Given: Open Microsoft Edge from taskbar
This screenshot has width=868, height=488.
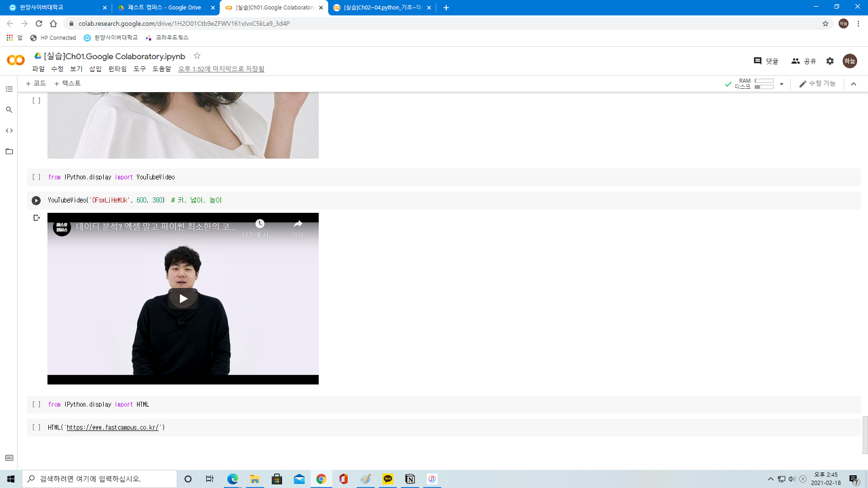Looking at the screenshot, I should pos(233,479).
